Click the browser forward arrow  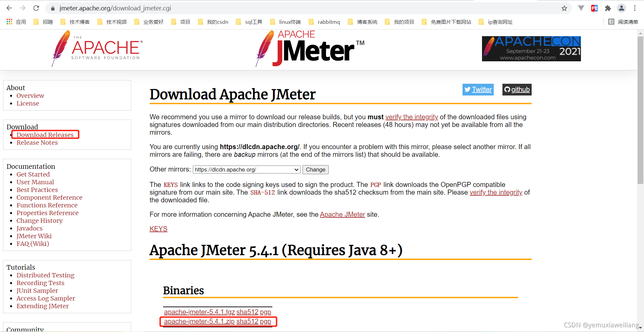pos(23,8)
